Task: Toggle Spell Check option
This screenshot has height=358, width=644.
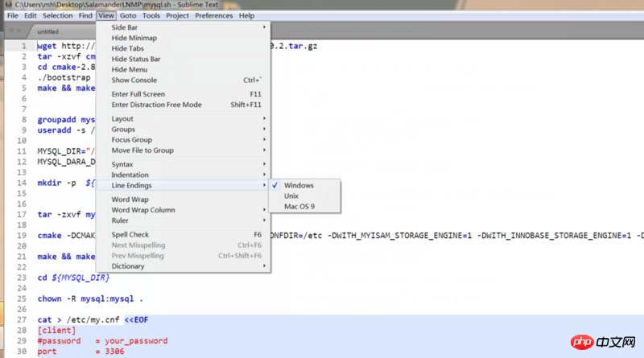Action: [x=184, y=234]
